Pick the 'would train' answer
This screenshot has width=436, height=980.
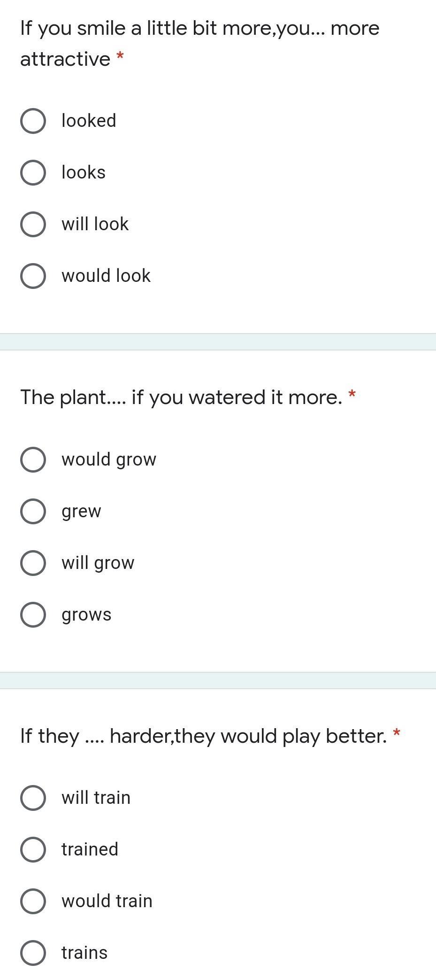33,901
